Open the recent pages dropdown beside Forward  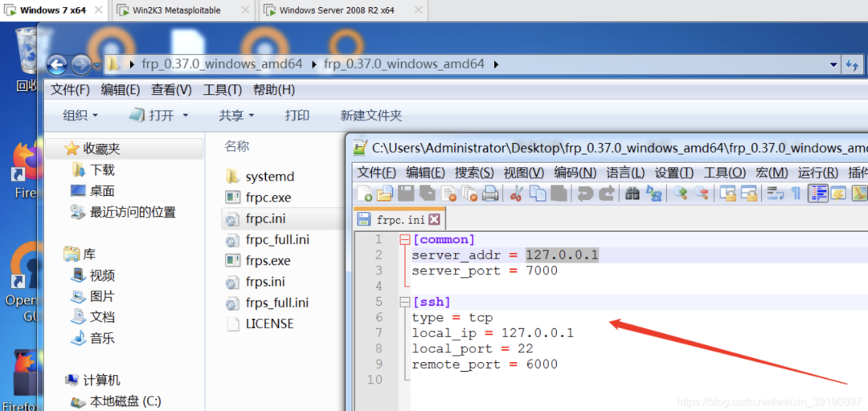pos(97,65)
